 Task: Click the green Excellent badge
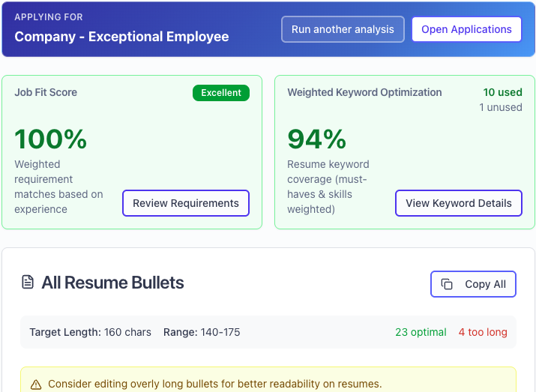point(221,93)
